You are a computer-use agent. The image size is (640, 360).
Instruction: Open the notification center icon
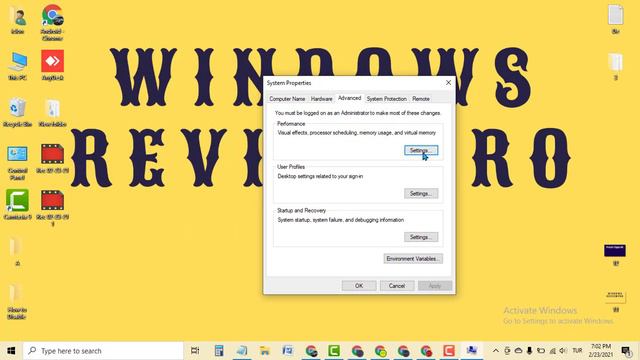coord(626,351)
